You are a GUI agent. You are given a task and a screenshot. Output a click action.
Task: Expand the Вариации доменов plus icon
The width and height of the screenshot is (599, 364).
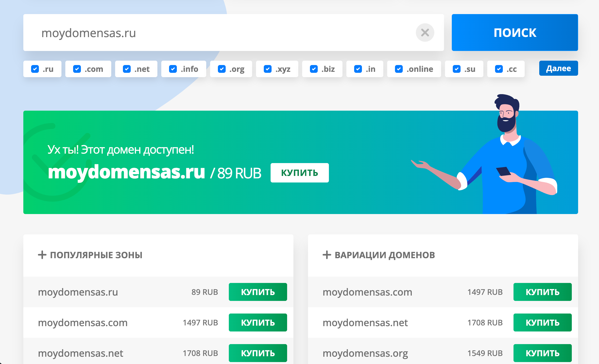(x=326, y=255)
